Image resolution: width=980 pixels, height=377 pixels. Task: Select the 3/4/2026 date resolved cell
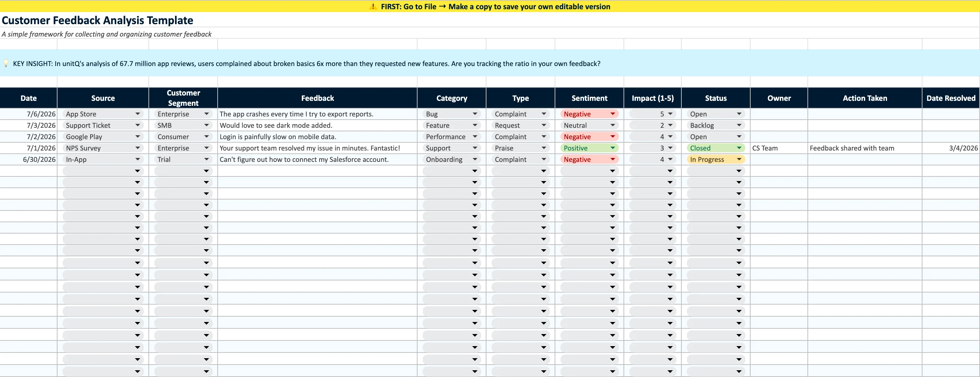click(x=951, y=148)
